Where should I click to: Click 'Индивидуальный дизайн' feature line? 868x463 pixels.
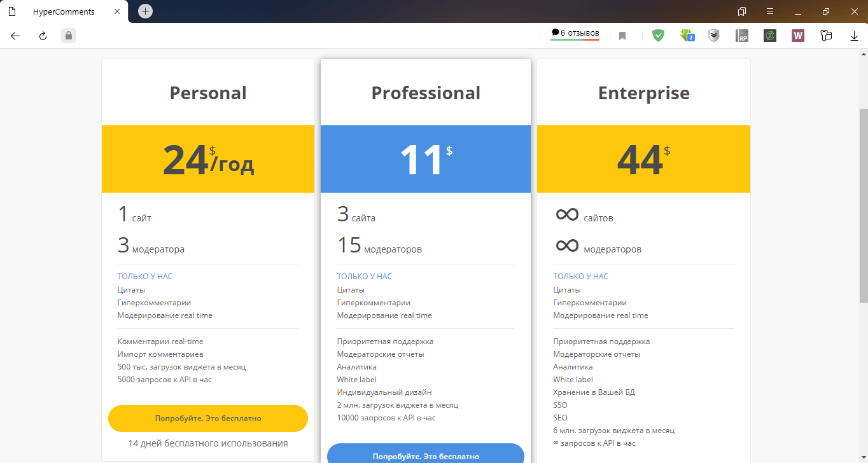[384, 392]
